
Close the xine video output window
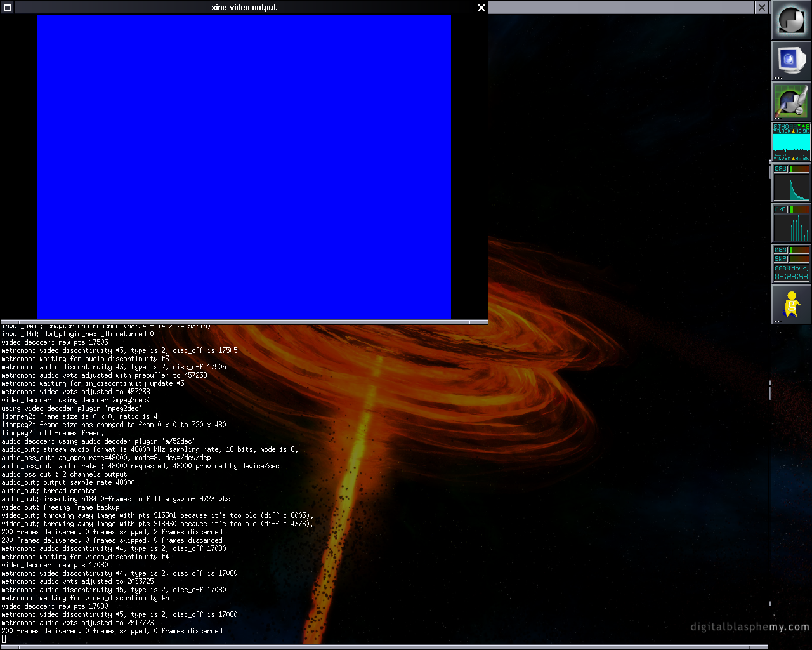point(481,8)
